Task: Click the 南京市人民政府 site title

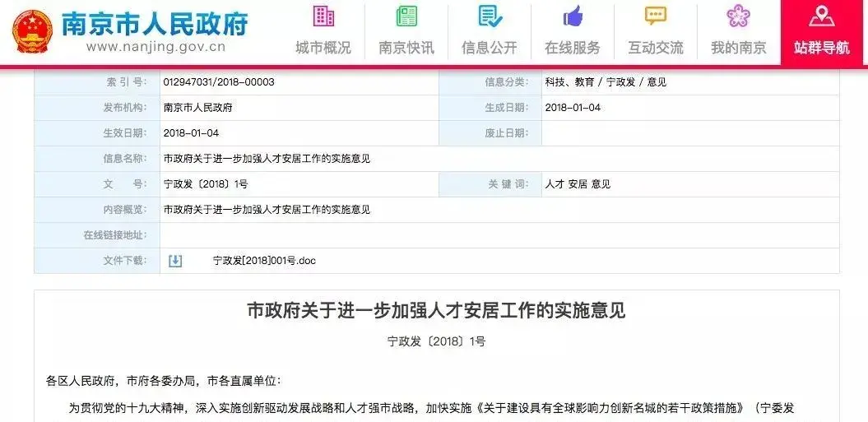Action: click(155, 23)
